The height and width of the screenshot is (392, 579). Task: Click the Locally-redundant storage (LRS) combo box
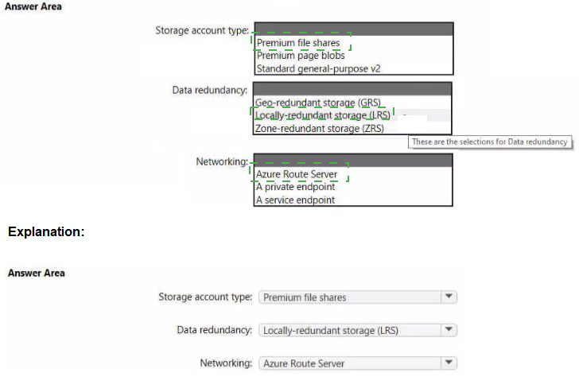coord(358,330)
